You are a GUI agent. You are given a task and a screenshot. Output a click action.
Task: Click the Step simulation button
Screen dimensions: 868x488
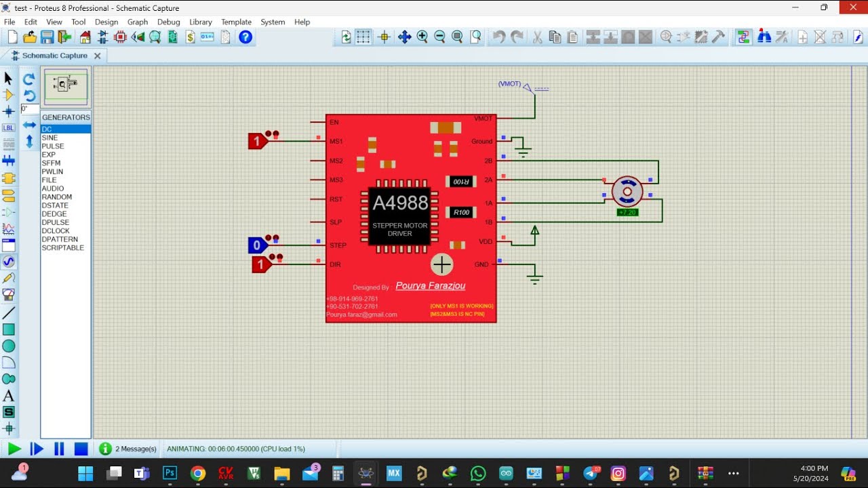point(37,449)
